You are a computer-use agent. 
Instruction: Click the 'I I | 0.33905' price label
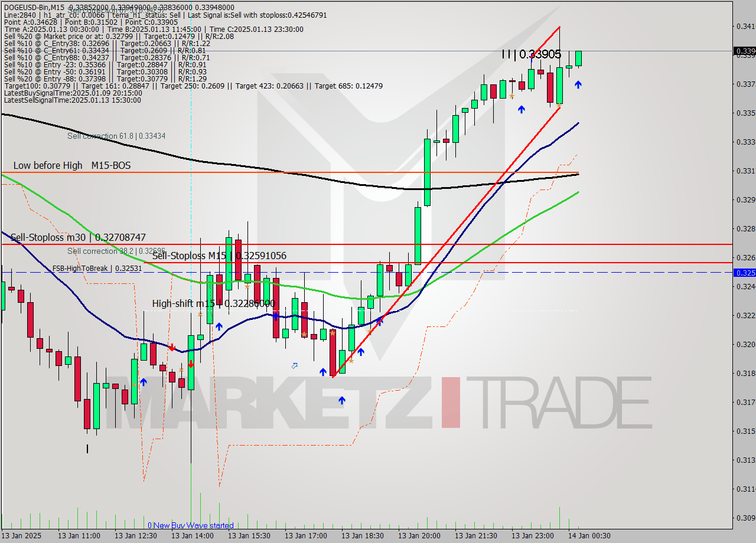tap(531, 54)
